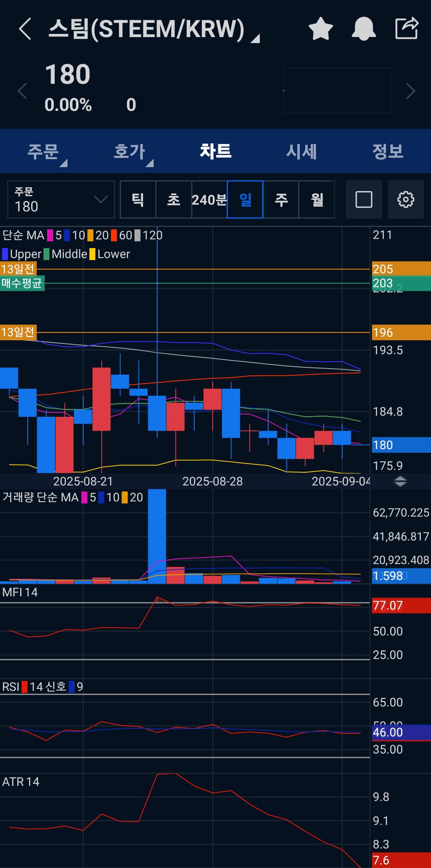Image resolution: width=431 pixels, height=868 pixels.
Task: Select the 매수평균 line label
Action: pyautogui.click(x=22, y=283)
